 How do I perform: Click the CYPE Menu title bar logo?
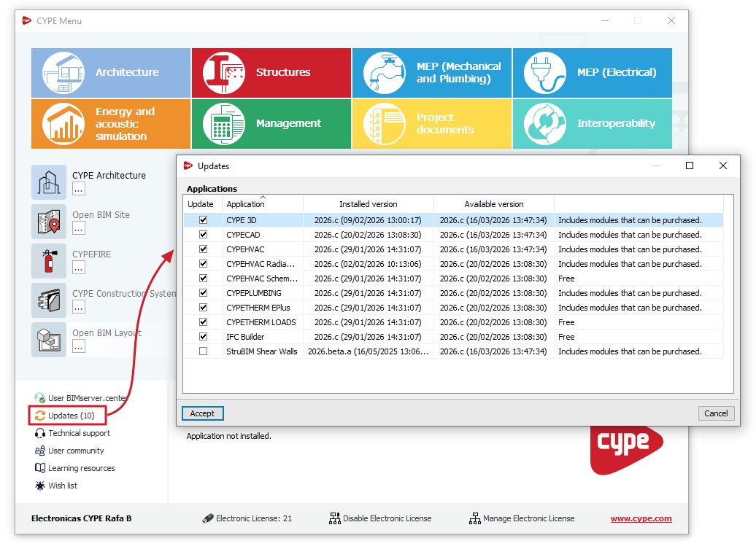tap(27, 20)
